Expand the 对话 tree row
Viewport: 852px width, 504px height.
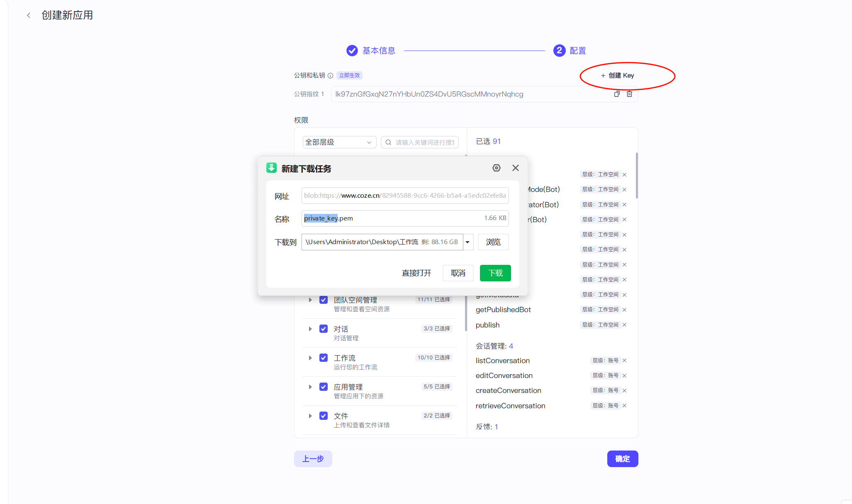pyautogui.click(x=310, y=329)
